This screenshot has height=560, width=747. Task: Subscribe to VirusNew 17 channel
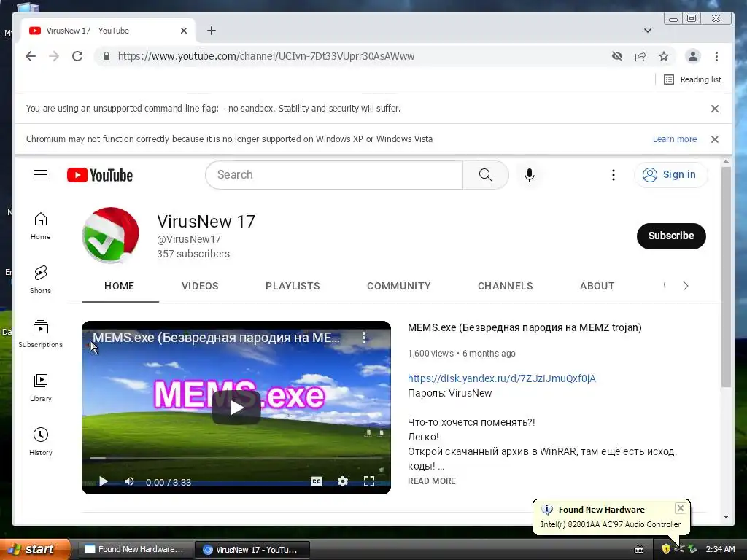click(671, 236)
